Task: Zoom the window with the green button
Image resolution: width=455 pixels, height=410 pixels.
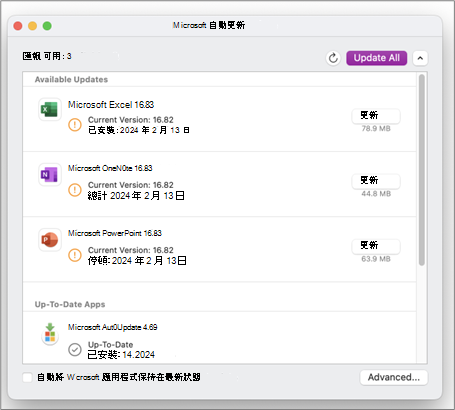Action: click(47, 26)
